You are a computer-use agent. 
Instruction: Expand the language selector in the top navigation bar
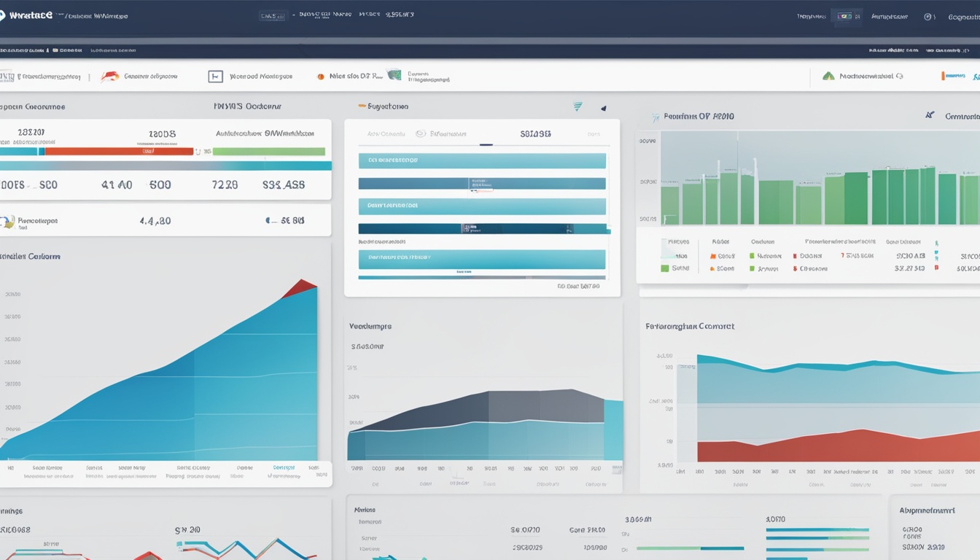(845, 16)
